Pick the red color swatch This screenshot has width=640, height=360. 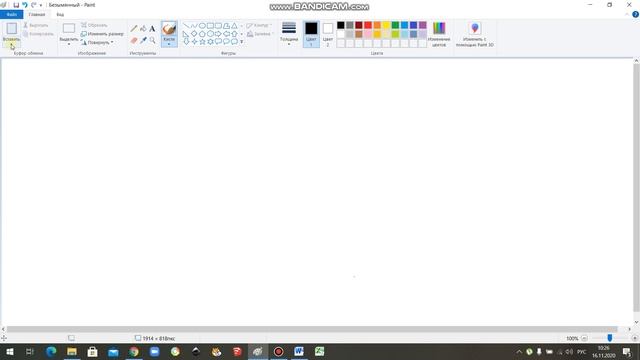[x=368, y=25]
